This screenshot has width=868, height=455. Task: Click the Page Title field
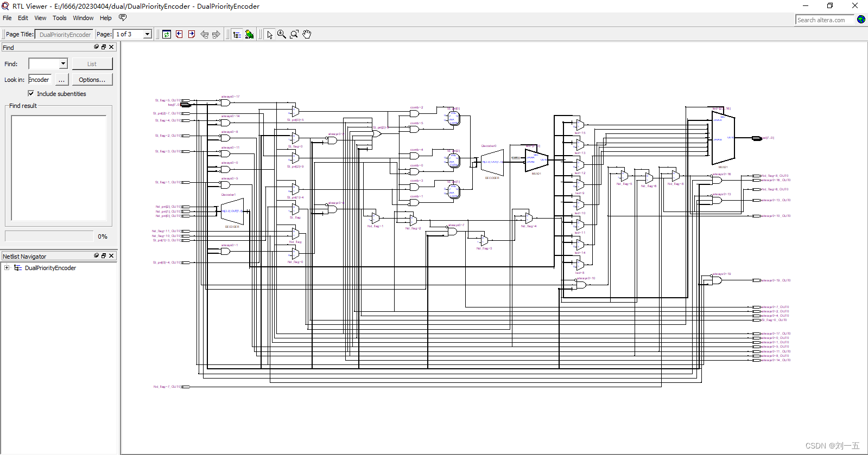(64, 34)
